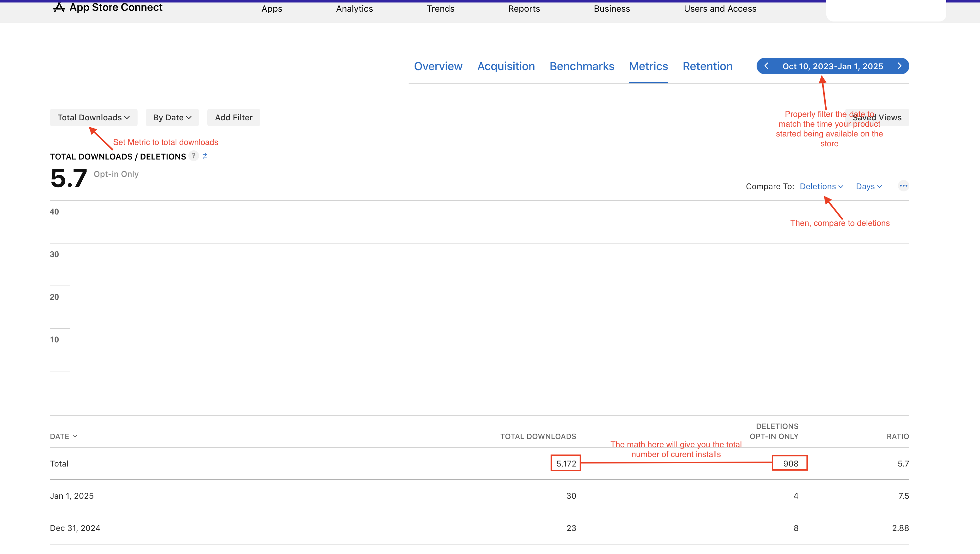Open the Trends menu item
The image size is (980, 554).
440,9
